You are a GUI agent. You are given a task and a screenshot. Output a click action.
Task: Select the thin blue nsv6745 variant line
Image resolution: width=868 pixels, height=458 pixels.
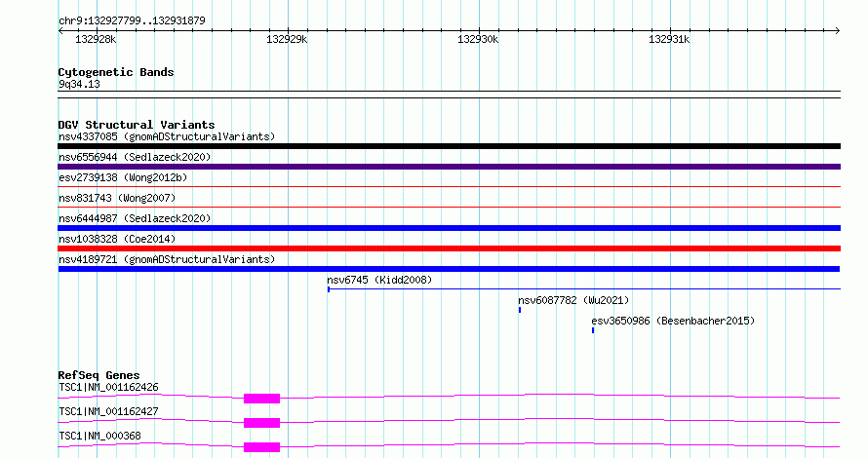click(x=584, y=288)
